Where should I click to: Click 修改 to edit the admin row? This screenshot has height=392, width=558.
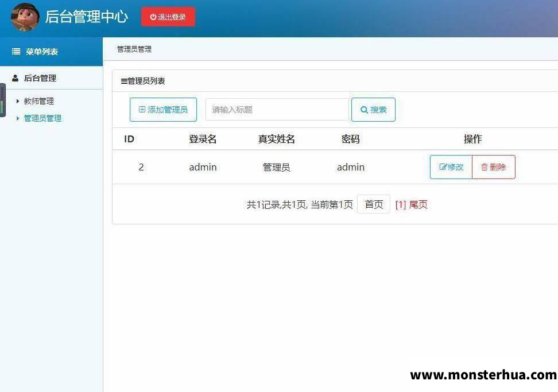tap(451, 167)
